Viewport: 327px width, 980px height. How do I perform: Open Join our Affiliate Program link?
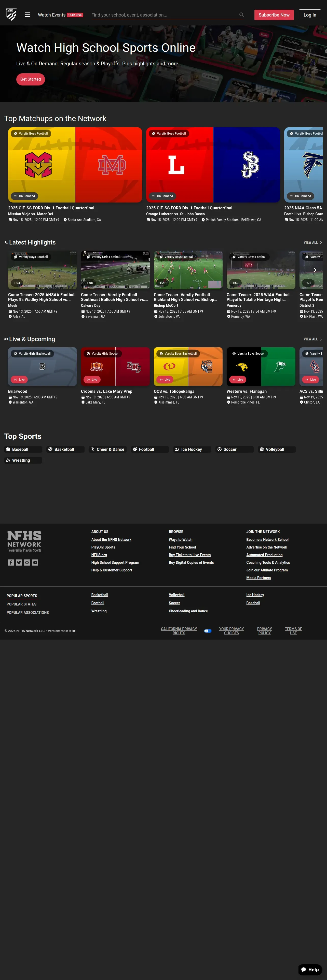(267, 570)
